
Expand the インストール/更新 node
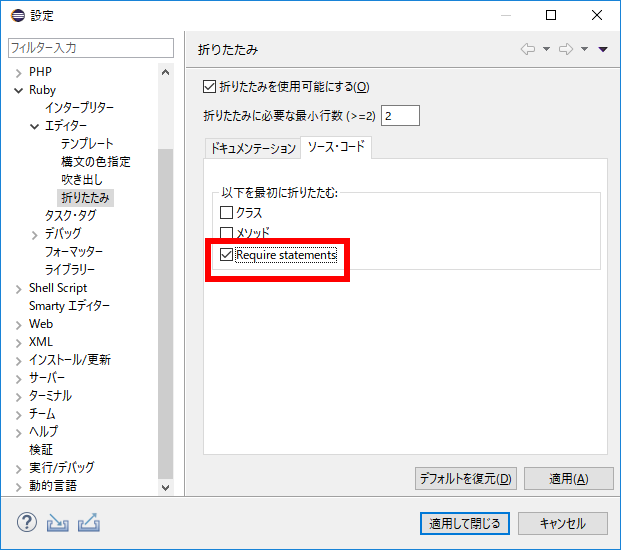[18, 361]
